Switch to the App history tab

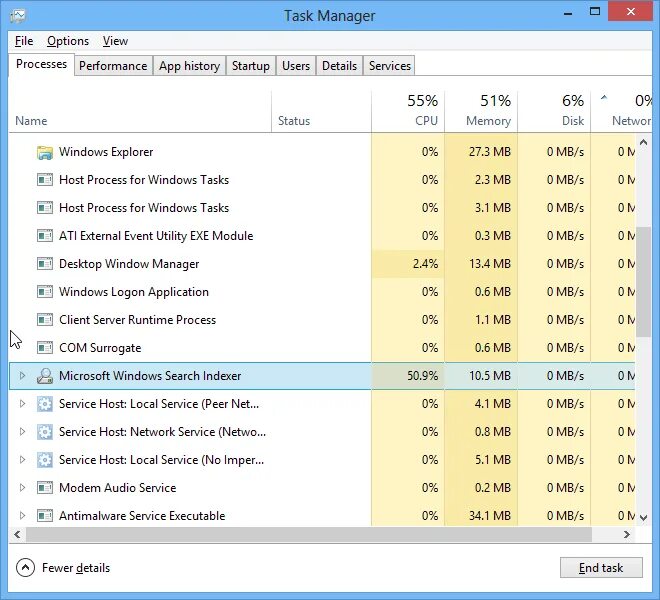click(189, 66)
